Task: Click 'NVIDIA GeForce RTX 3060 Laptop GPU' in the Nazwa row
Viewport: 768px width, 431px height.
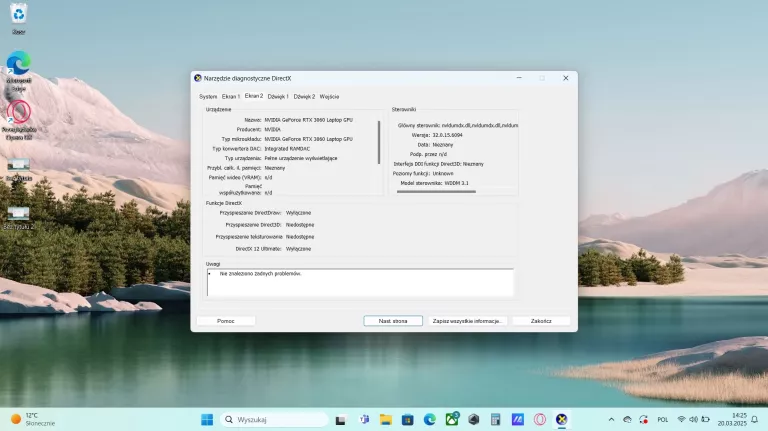Action: (309, 120)
